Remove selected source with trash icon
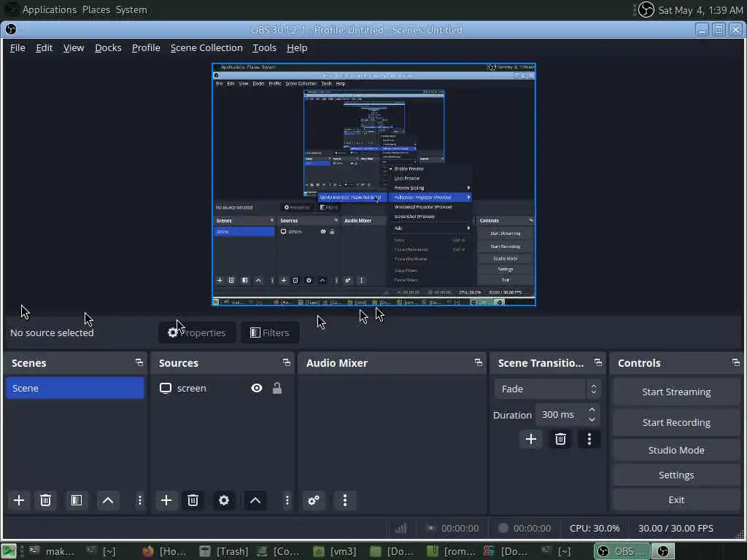This screenshot has width=747, height=560. 193,500
